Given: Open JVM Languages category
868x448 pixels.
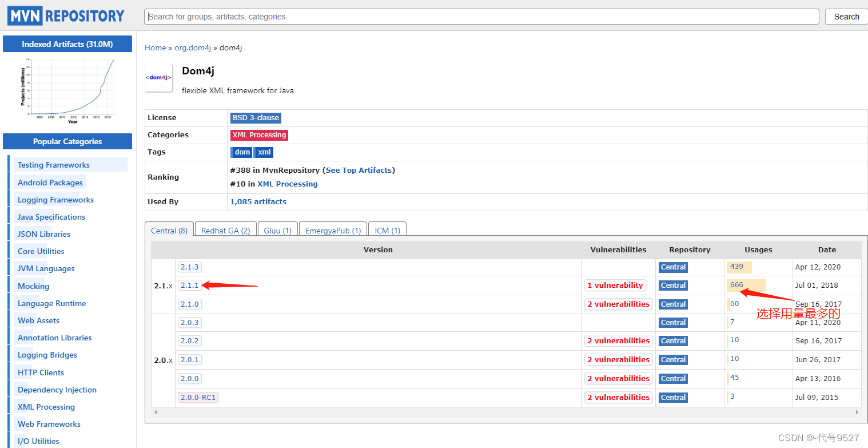Looking at the screenshot, I should tap(46, 269).
